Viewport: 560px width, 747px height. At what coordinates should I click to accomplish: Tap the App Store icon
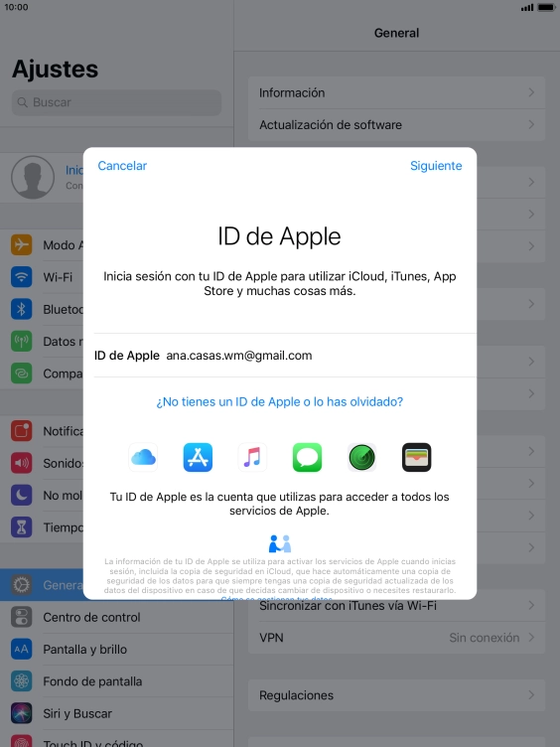point(198,457)
